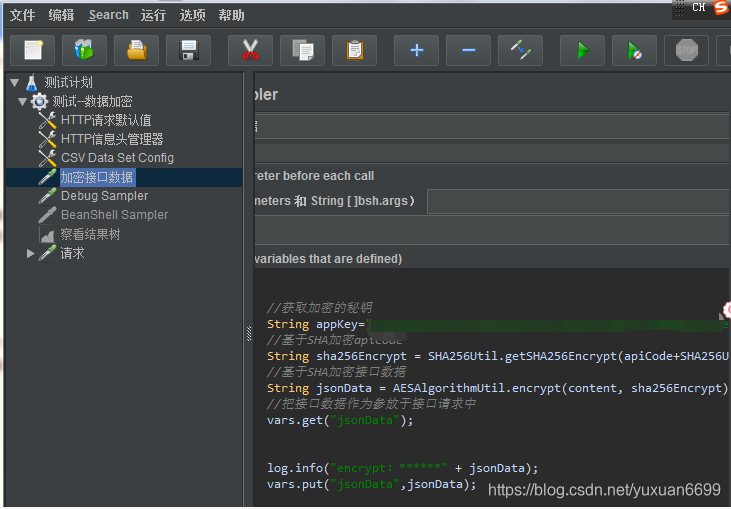Click the split pane divider handle
Image resolution: width=731 pixels, height=509 pixels.
pos(249,334)
